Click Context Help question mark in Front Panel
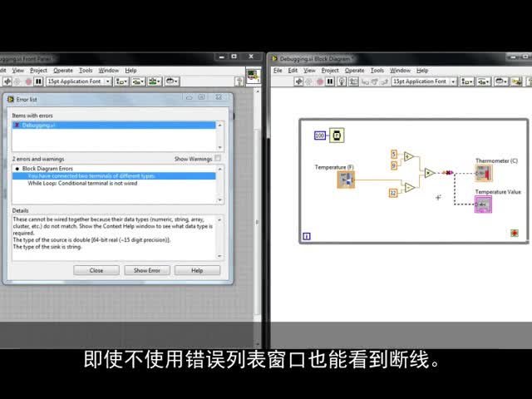The width and height of the screenshot is (532, 399). click(239, 81)
